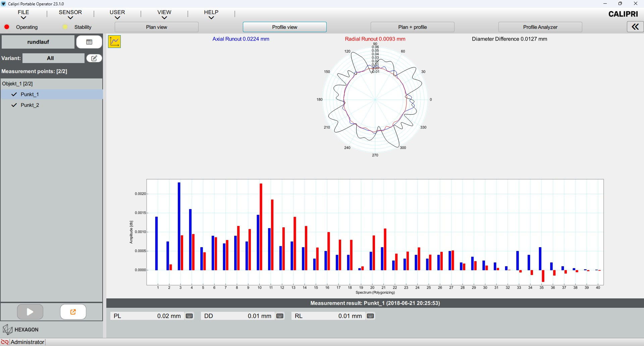Click the Radial Runout 0.0093 mm label
Viewport: 644px width, 346px height.
pyautogui.click(x=375, y=39)
